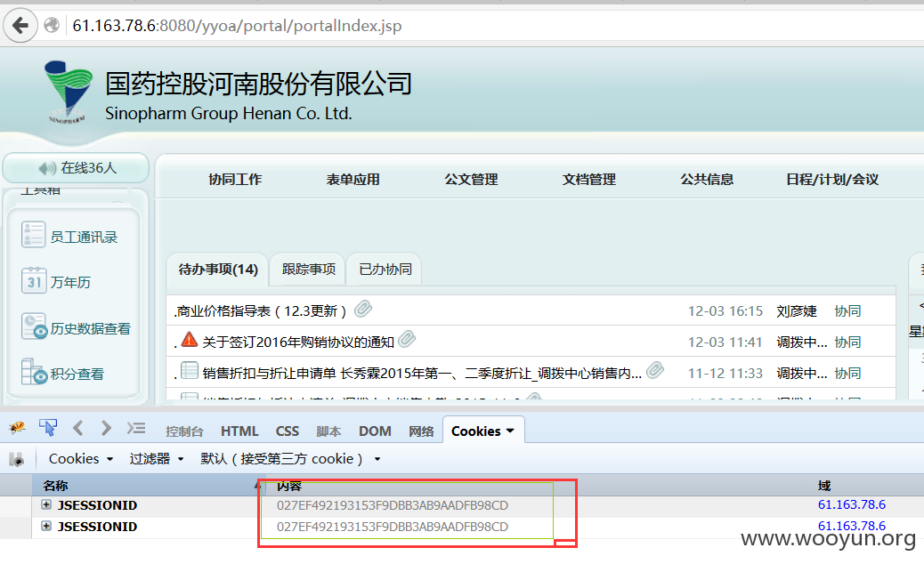Open the 过滤器 filter dropdown

click(x=156, y=459)
